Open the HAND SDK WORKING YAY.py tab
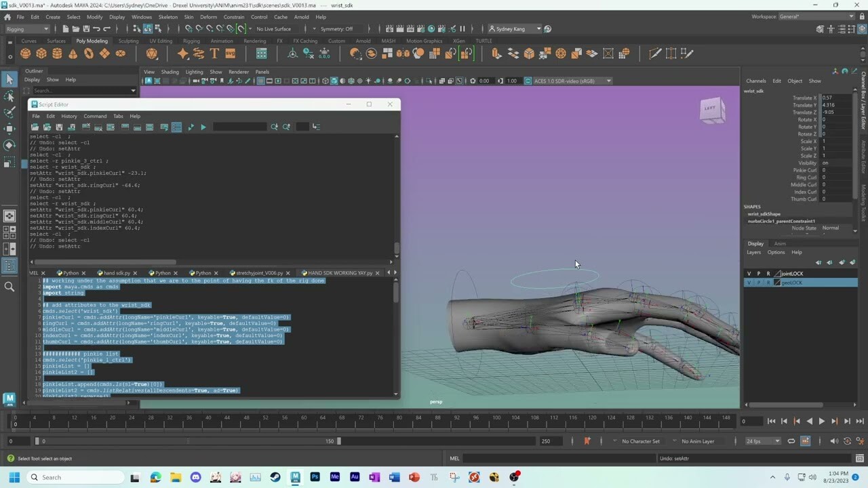 [338, 272]
